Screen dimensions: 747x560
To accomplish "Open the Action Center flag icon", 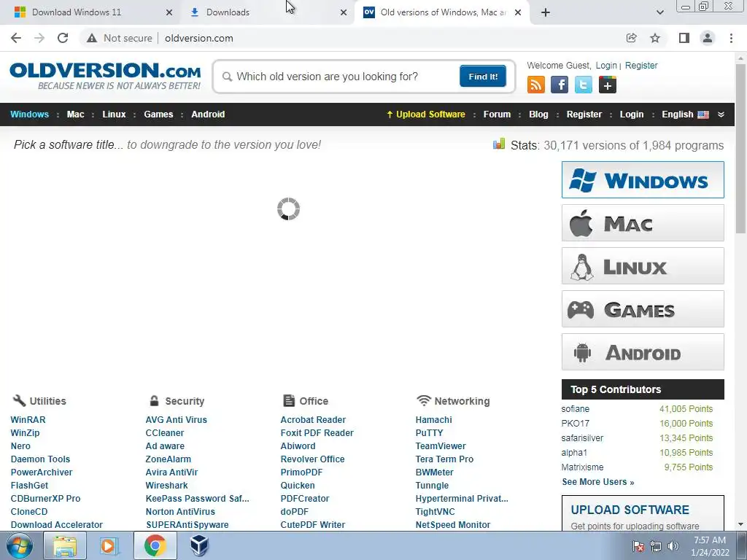I will coord(638,546).
